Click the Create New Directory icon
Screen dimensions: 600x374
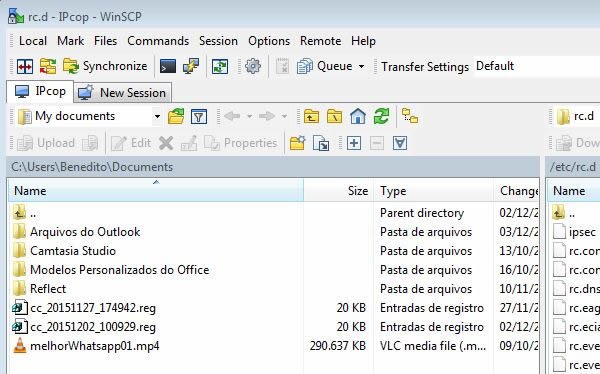coord(297,143)
